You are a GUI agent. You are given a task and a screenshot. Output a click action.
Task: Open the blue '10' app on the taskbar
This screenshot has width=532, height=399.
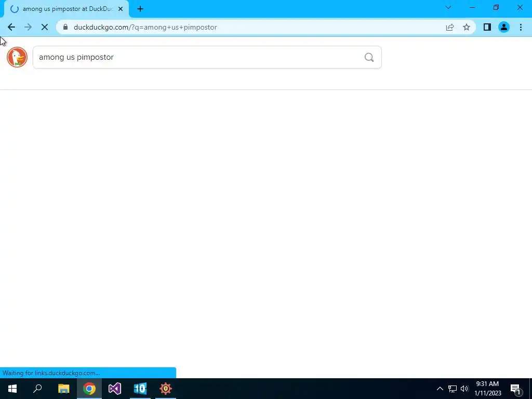[140, 389]
